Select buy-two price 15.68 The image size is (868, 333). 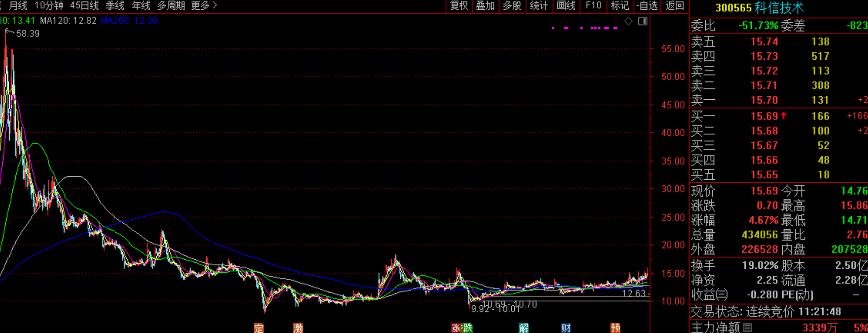[764, 131]
